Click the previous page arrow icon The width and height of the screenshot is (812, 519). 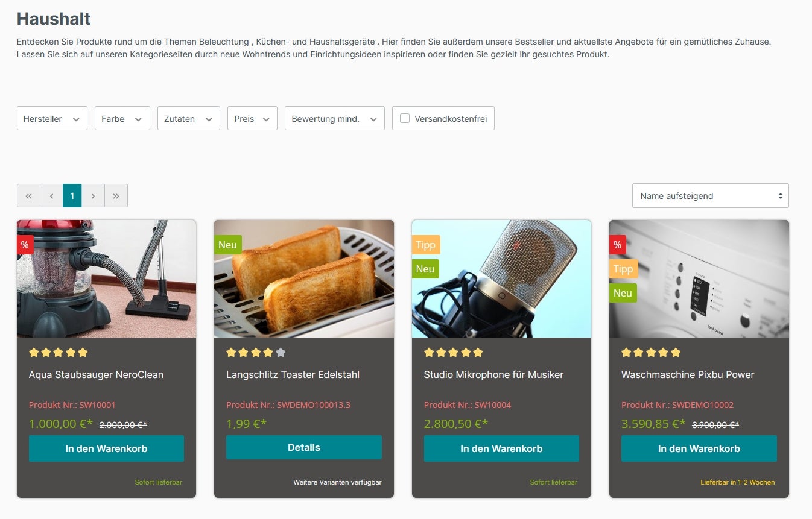point(51,196)
